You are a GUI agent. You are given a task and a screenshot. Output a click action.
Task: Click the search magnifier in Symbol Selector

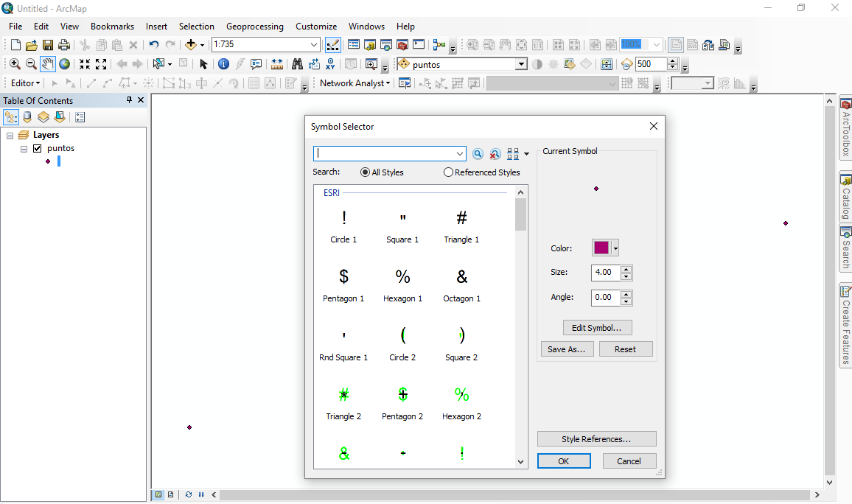point(478,154)
